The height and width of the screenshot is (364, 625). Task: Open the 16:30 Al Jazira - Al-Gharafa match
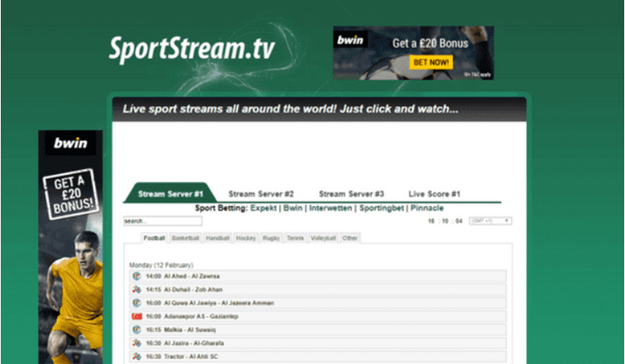tap(318, 343)
